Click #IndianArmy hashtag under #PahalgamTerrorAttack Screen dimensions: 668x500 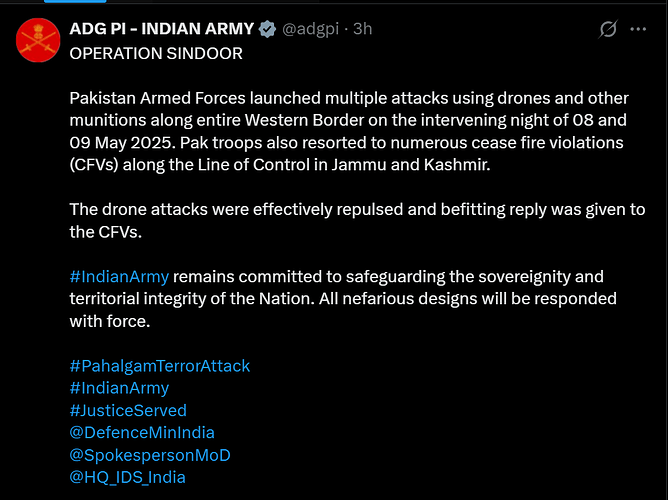tap(119, 388)
